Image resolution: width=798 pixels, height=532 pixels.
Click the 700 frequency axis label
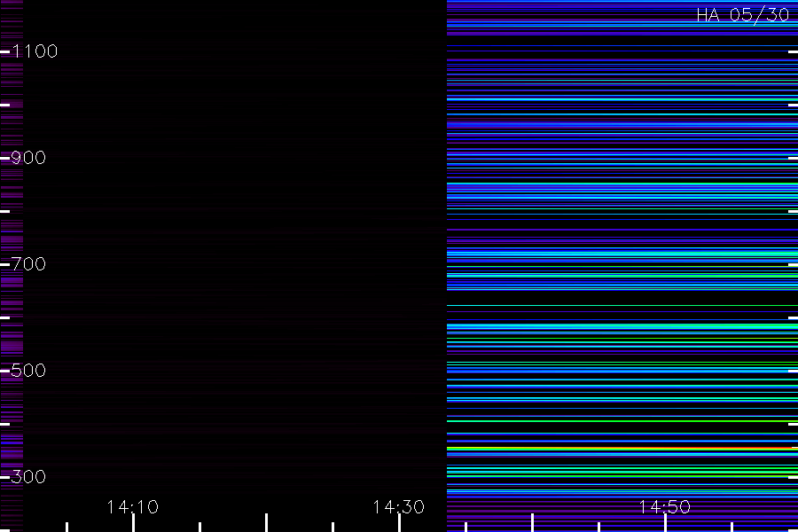tap(28, 263)
